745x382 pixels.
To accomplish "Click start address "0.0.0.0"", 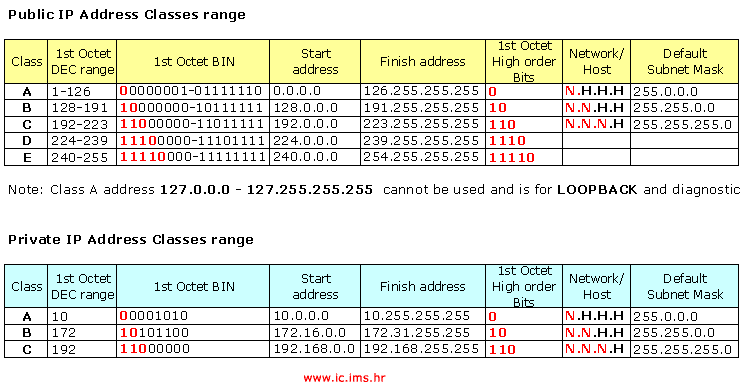I will 297,91.
